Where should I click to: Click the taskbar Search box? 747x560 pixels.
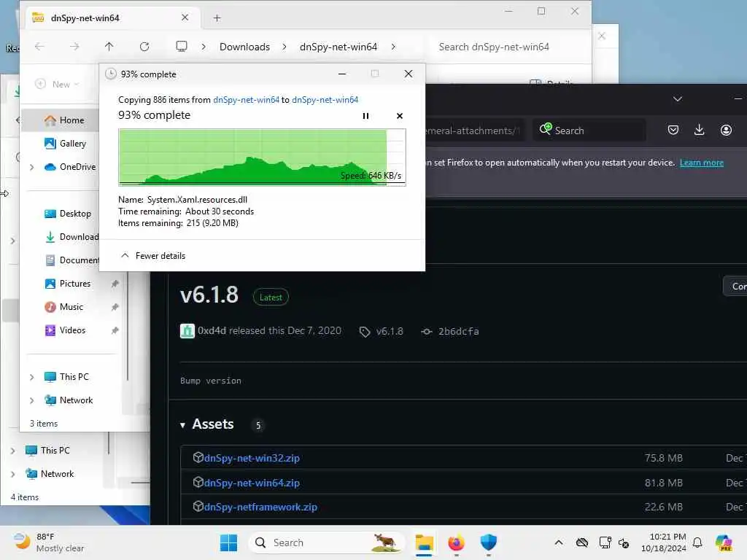pos(326,542)
